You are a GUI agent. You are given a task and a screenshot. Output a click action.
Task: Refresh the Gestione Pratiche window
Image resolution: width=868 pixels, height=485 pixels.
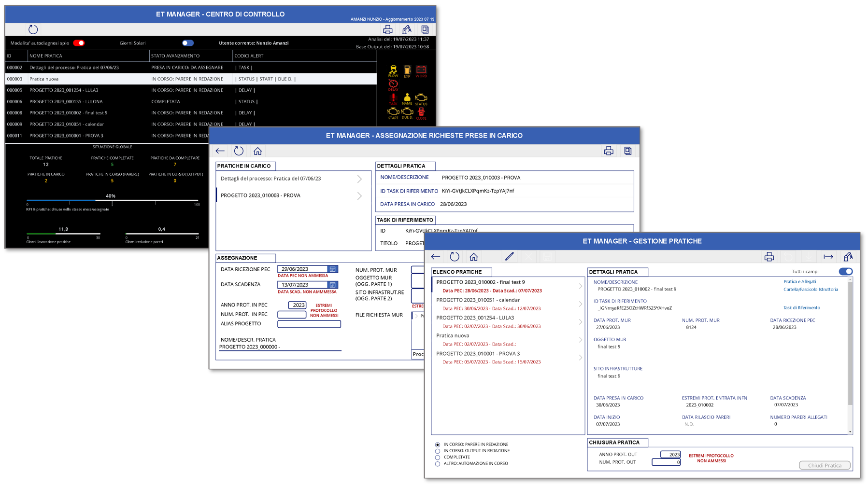455,257
